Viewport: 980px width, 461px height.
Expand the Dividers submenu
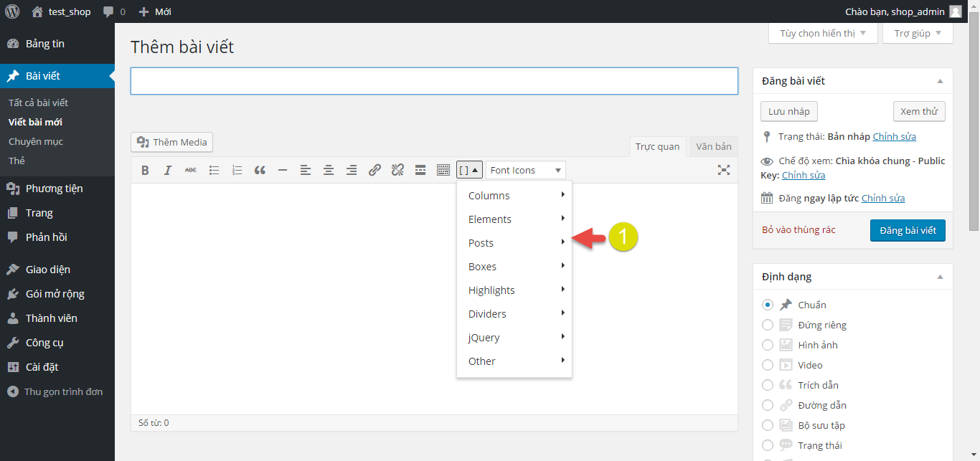(514, 314)
